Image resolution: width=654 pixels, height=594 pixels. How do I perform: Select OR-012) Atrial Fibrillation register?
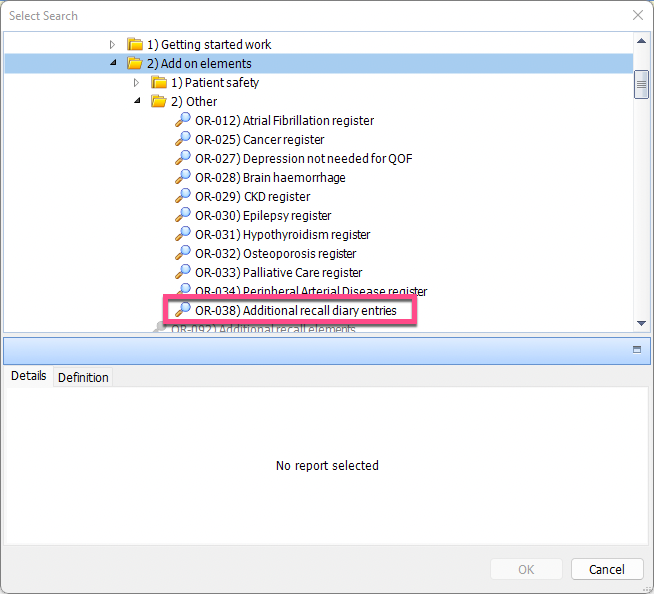284,121
